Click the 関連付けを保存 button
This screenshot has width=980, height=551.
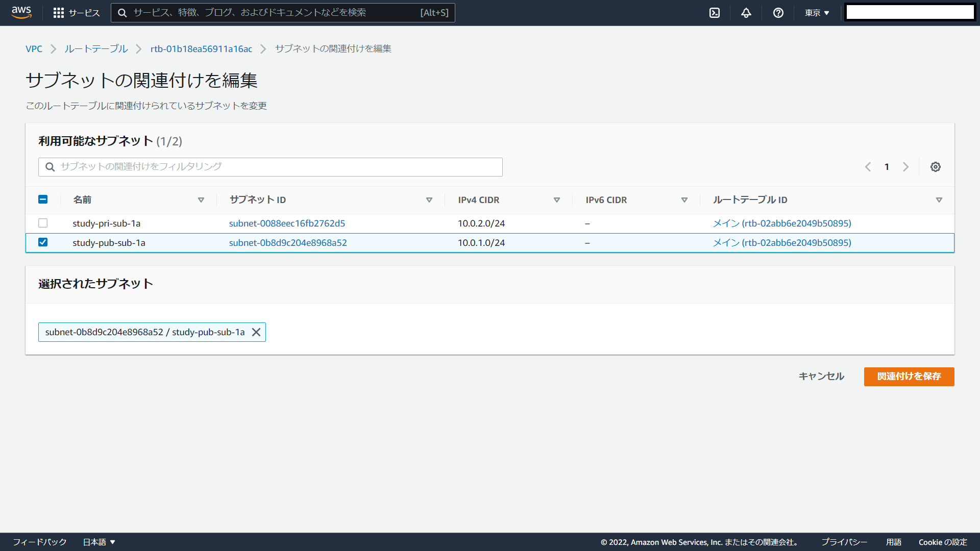tap(909, 377)
